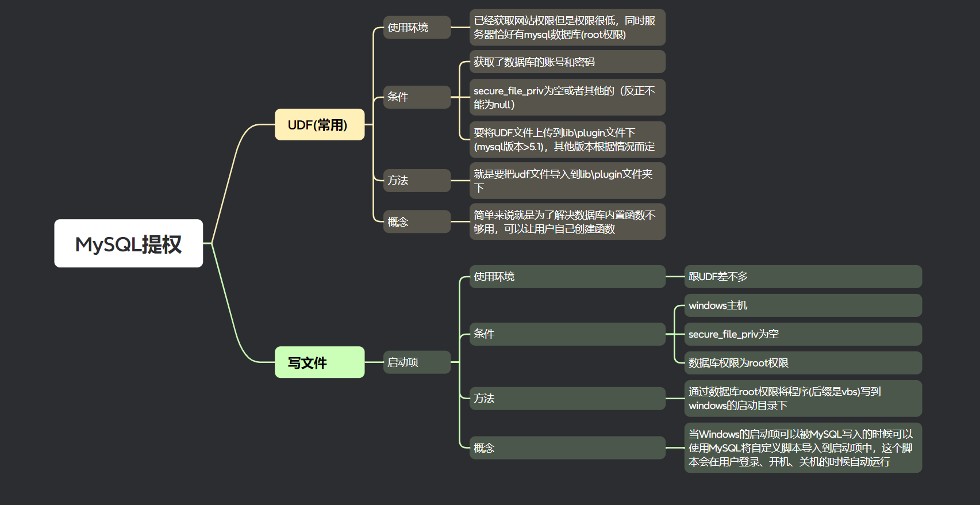Select 方法 node under 启动项
980x505 pixels.
click(x=567, y=398)
